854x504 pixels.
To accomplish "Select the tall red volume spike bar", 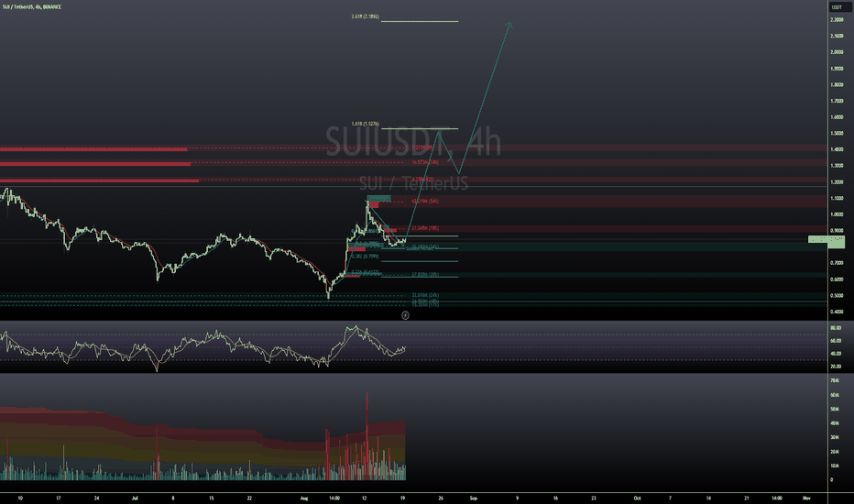I will click(367, 436).
